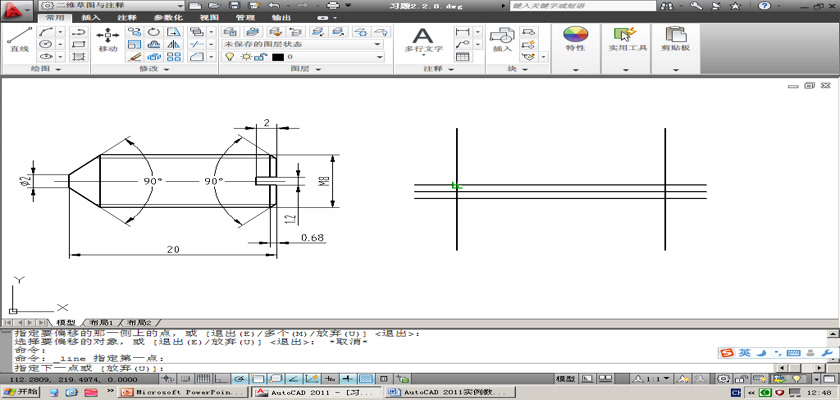Toggle Ortho mode in status bar
Image resolution: width=840 pixels, height=400 pixels.
[222, 379]
